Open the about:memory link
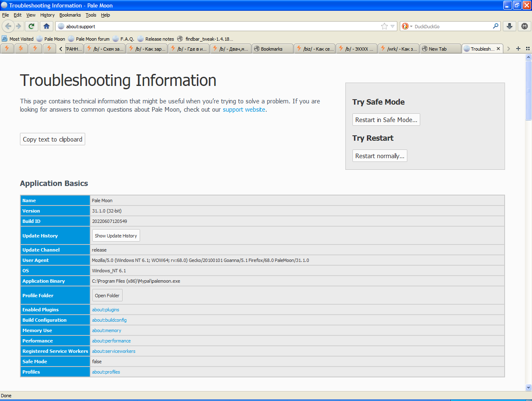The image size is (532, 401). click(x=106, y=330)
